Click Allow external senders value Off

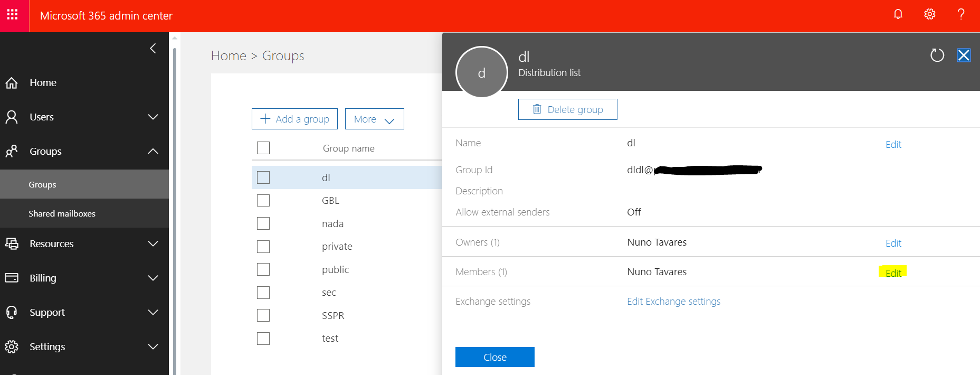tap(634, 212)
